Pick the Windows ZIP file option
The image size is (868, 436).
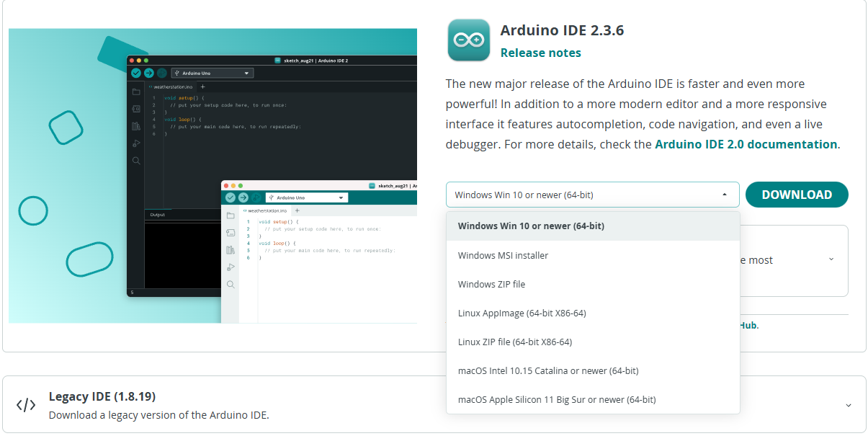(491, 284)
